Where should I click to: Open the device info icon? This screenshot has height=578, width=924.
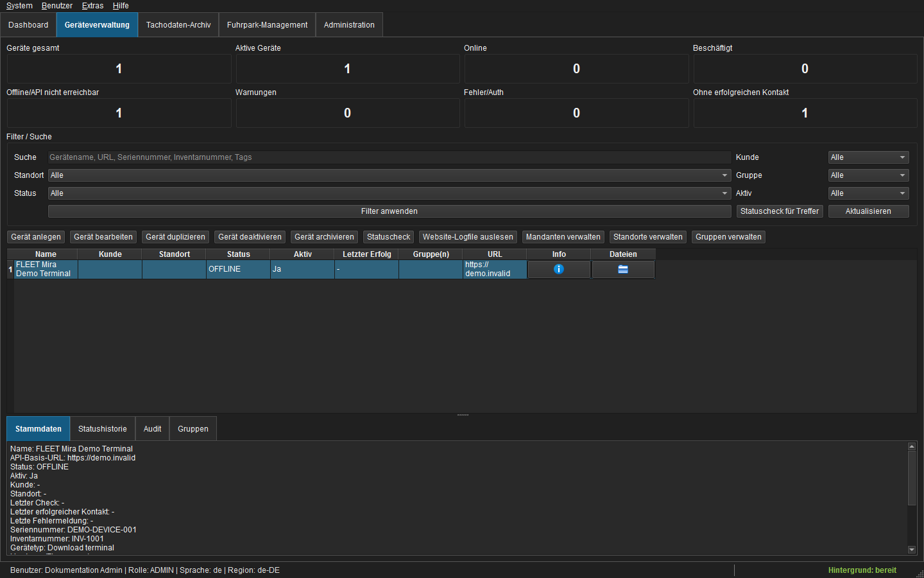(x=559, y=269)
